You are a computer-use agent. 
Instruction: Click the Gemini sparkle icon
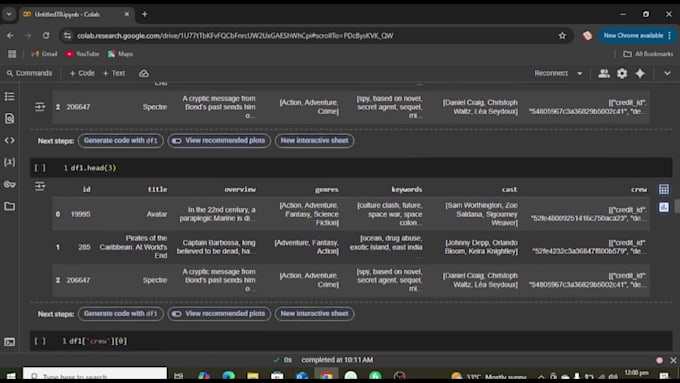pyautogui.click(x=640, y=73)
